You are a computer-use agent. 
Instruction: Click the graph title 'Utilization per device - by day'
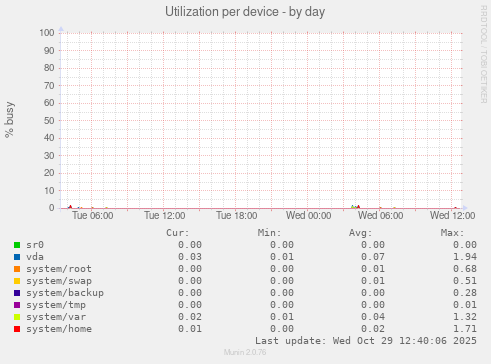[x=245, y=12]
